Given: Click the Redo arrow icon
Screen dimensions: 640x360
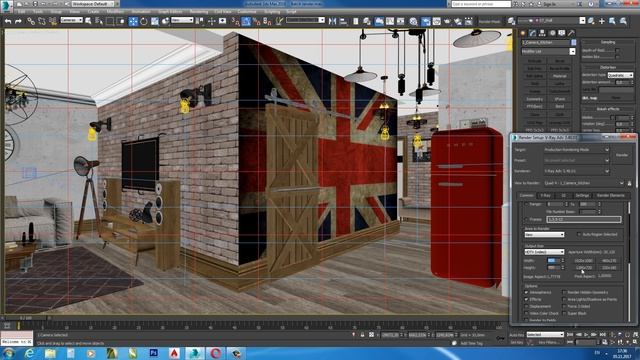Looking at the screenshot, I should (x=18, y=21).
